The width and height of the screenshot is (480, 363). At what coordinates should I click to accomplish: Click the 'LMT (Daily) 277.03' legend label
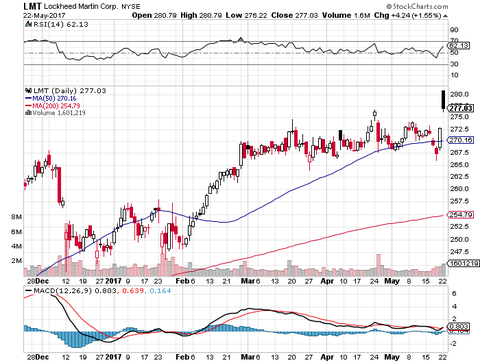point(69,91)
